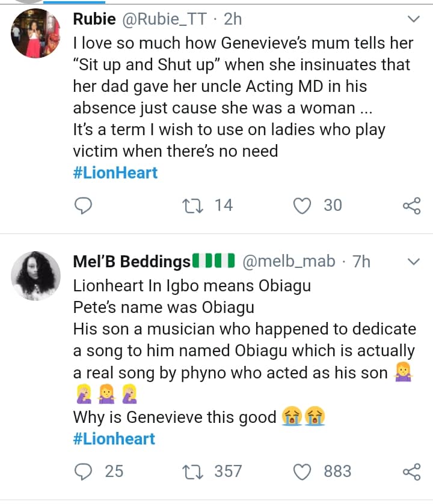Open the 2h timestamp of Rubie's tweet
The image size is (433, 504).
click(x=233, y=19)
